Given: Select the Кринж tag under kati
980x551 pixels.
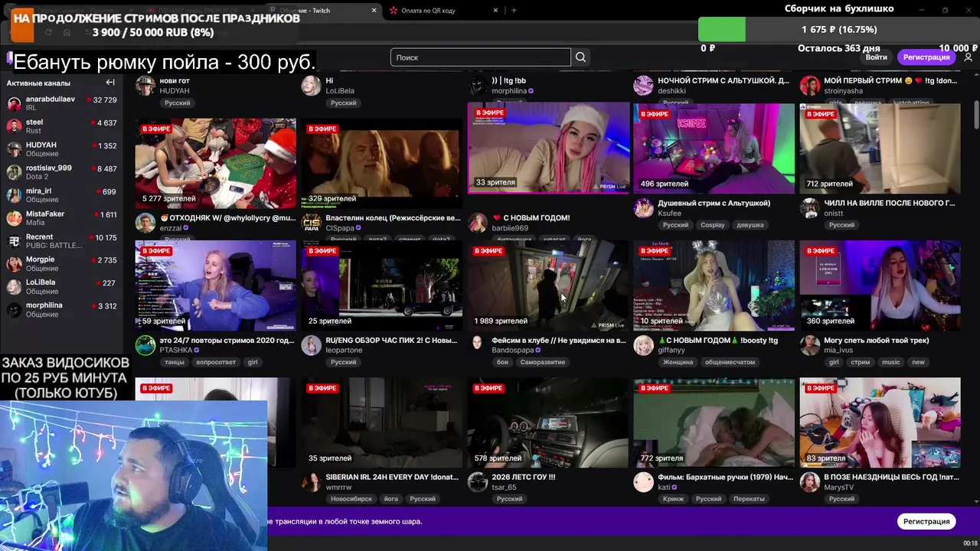Looking at the screenshot, I should click(673, 499).
